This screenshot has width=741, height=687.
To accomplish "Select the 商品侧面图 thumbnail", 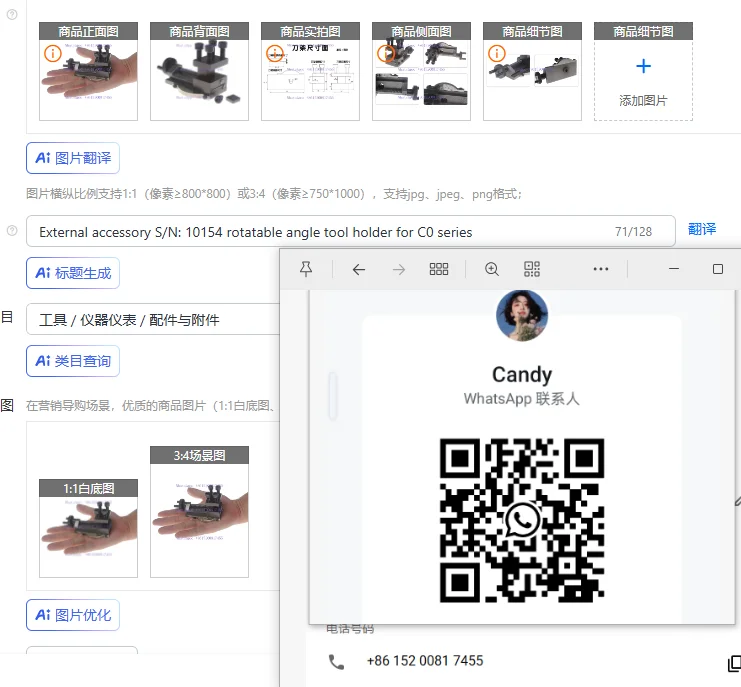I will (x=422, y=71).
